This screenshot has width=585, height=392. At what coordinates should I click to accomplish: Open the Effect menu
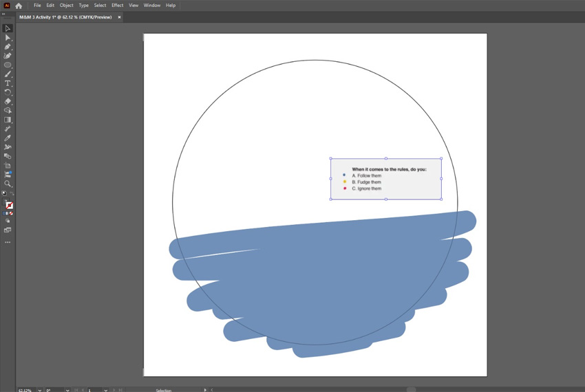[117, 6]
